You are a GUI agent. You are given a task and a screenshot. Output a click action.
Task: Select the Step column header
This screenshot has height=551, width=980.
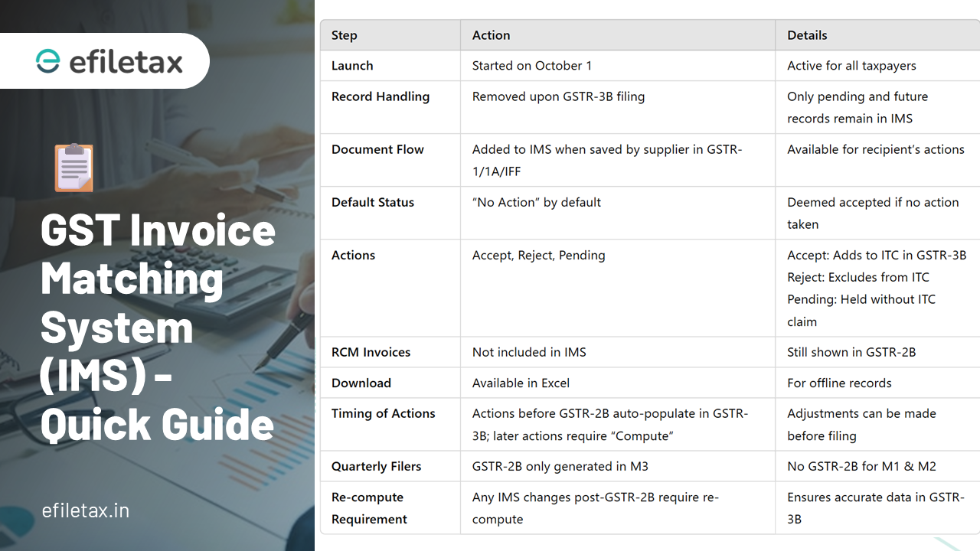pyautogui.click(x=345, y=35)
